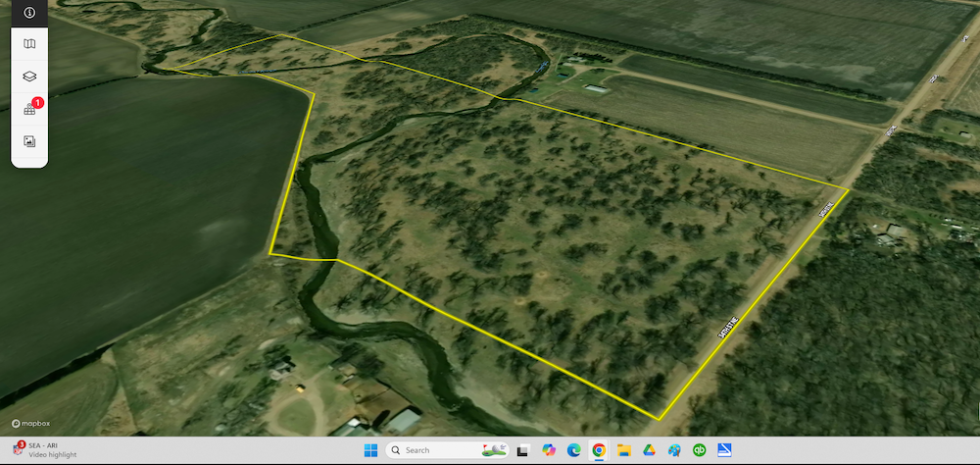Launch Google Drive from the taskbar
Viewport: 980px width, 465px height.
[649, 450]
